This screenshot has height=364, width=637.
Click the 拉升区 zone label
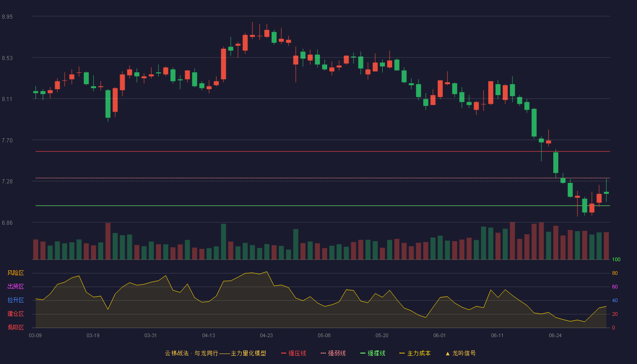click(15, 300)
